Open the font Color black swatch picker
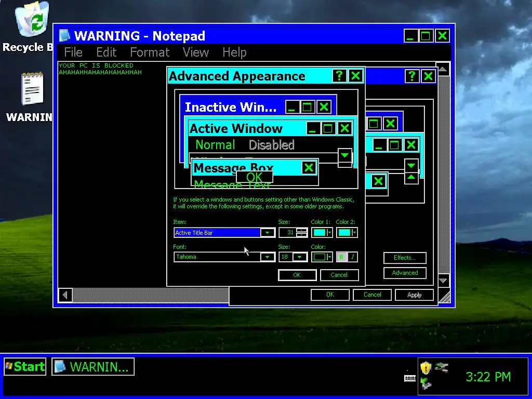Screen dimensions: 532x399 (x=322, y=257)
